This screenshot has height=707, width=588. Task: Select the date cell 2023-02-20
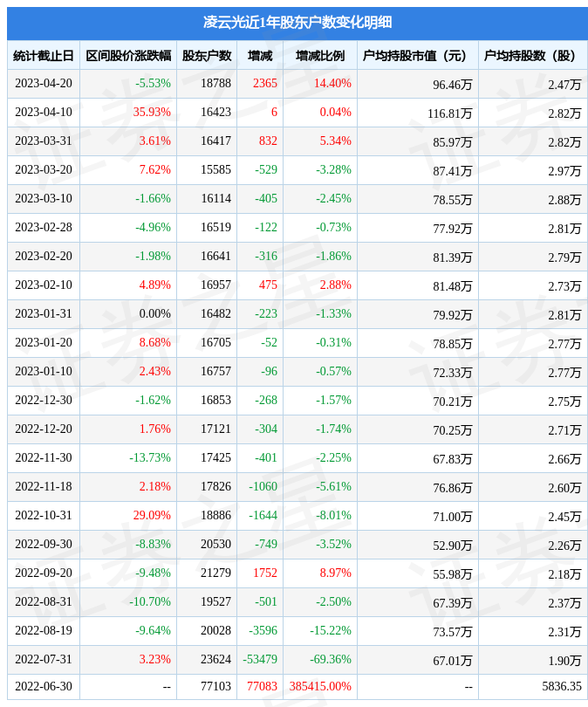(x=44, y=256)
